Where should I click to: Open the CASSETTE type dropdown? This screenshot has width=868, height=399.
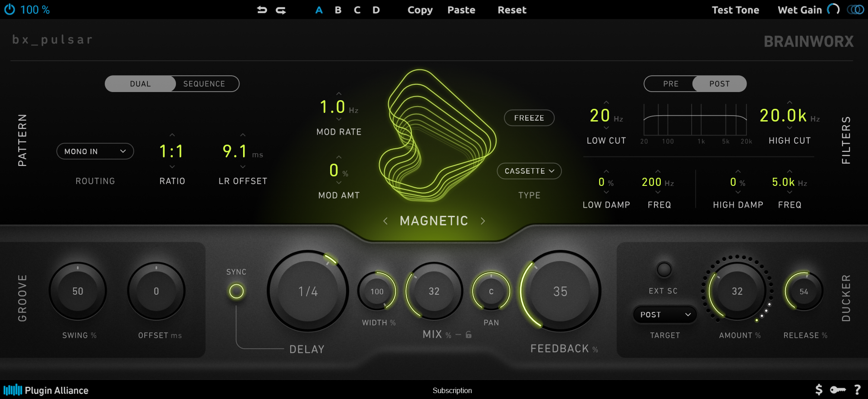(529, 171)
